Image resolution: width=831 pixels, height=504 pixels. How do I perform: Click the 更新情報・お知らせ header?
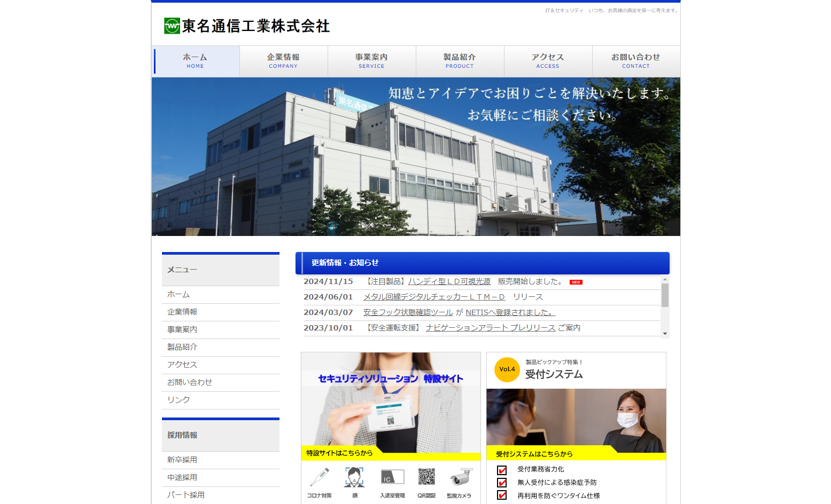(x=483, y=263)
